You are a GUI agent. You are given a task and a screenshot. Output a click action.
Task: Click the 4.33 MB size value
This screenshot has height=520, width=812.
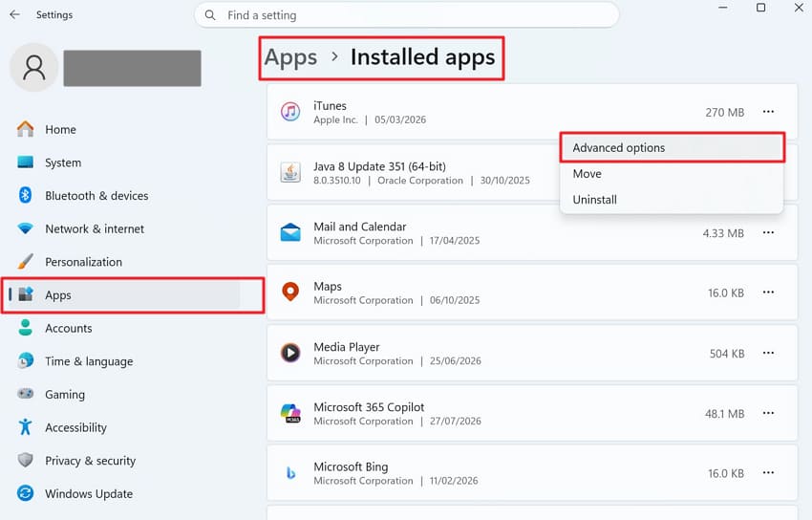pos(723,233)
